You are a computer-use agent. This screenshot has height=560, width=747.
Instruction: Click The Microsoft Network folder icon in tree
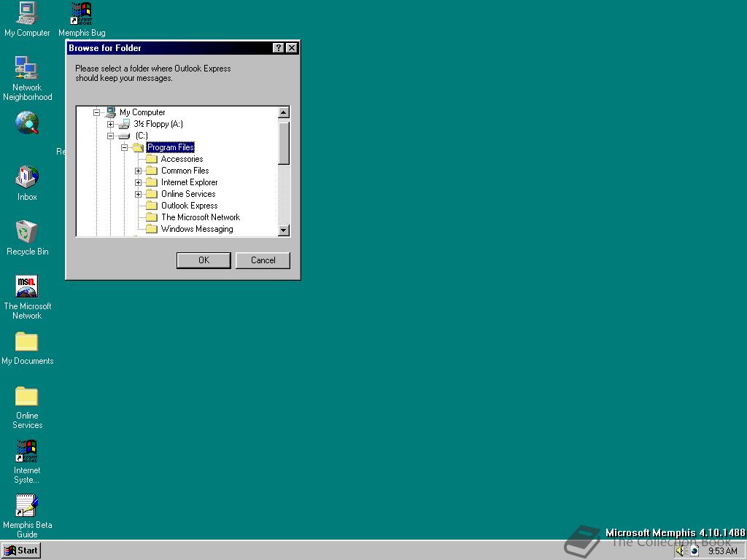tap(152, 217)
